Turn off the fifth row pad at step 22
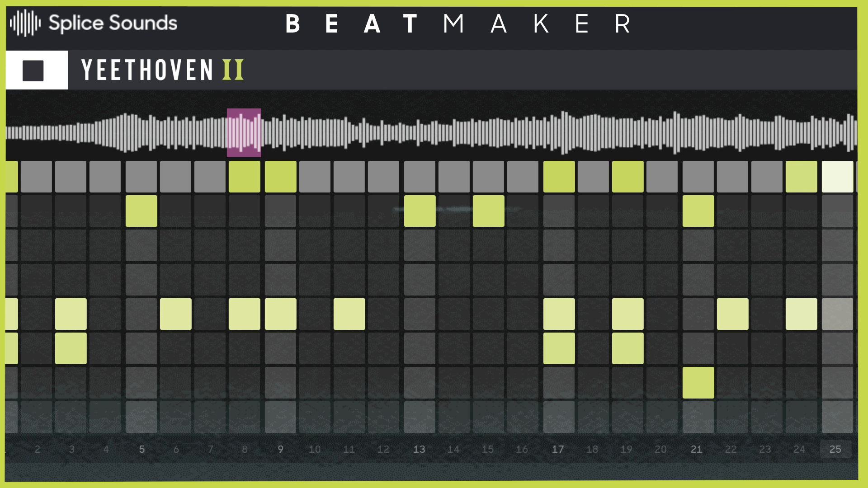The height and width of the screenshot is (488, 868). click(x=733, y=314)
